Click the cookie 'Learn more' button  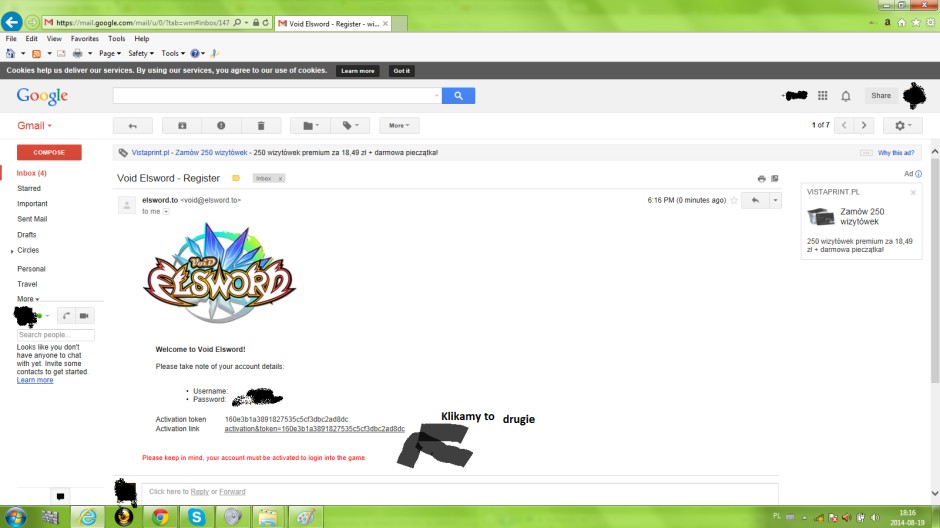(358, 71)
